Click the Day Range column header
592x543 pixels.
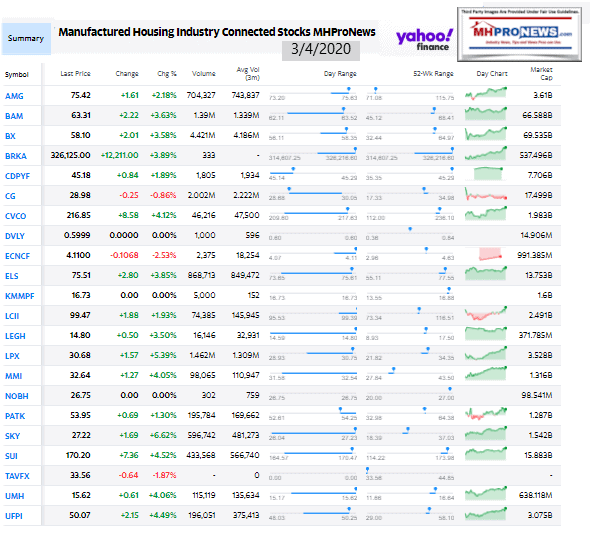[x=340, y=74]
